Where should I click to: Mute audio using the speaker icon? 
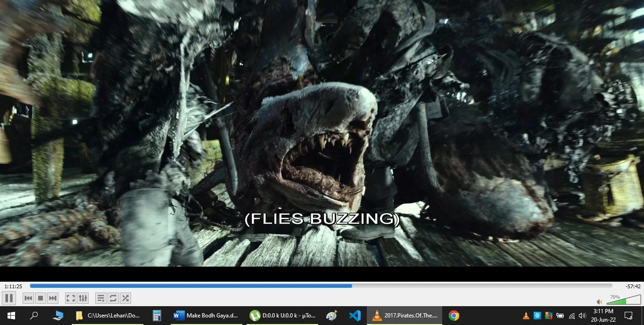[x=600, y=302]
